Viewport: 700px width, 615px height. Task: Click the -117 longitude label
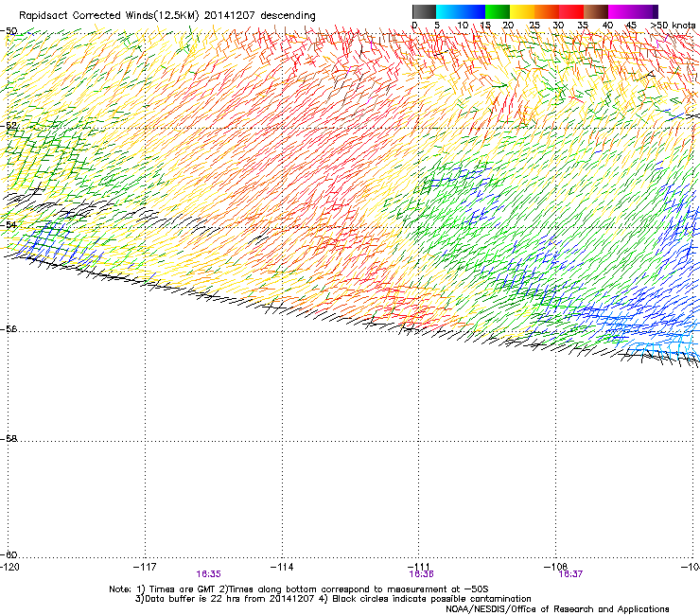tap(145, 567)
